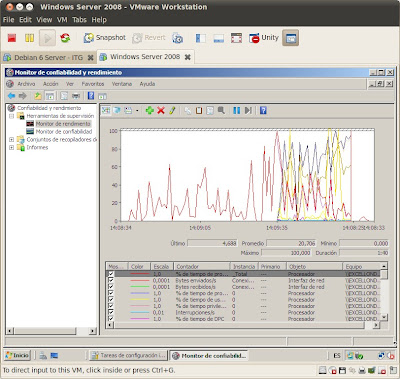The width and height of the screenshot is (400, 379).
Task: Open the Tabs menu in VMware
Action: [x=79, y=20]
